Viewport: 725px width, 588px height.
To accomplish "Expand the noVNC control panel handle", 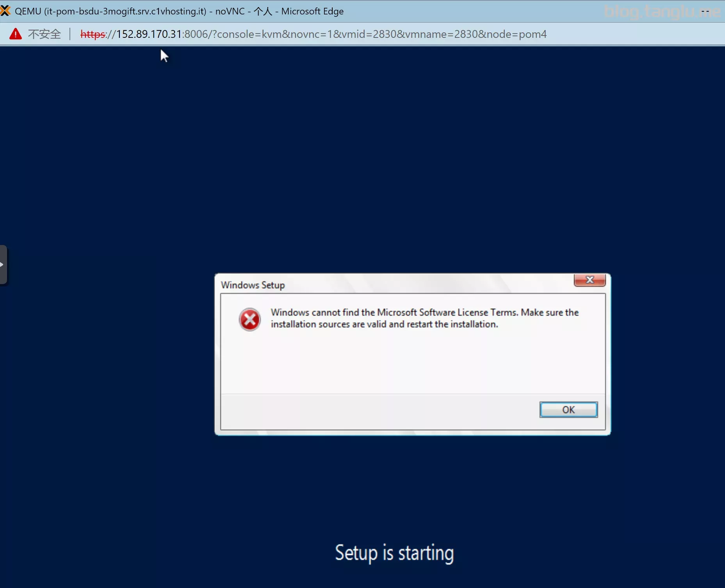I will point(4,265).
